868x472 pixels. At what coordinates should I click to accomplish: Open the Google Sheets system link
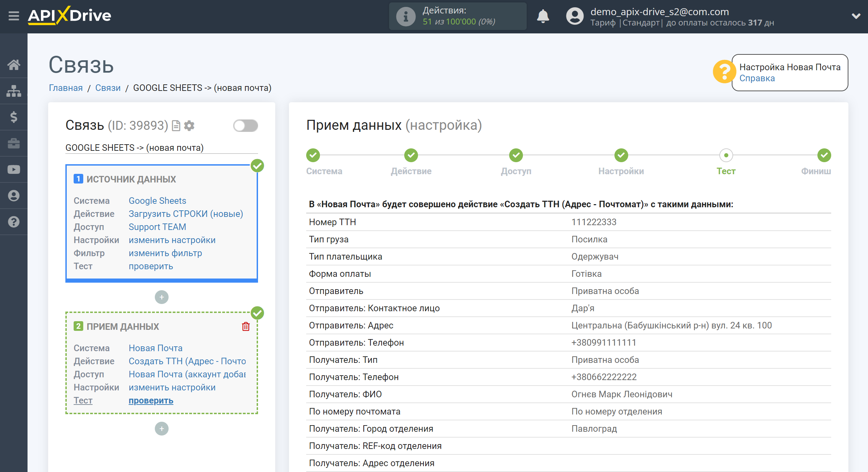(157, 201)
